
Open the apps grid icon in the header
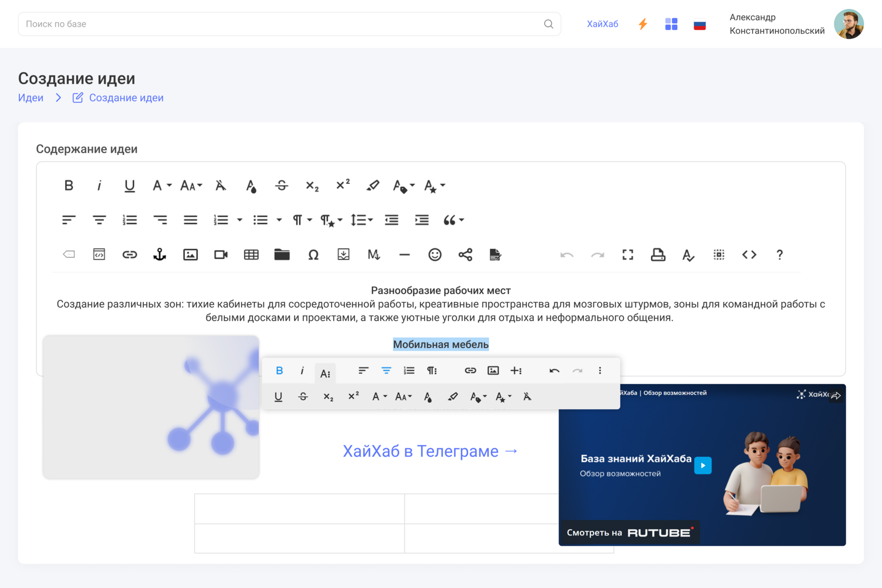[x=671, y=24]
